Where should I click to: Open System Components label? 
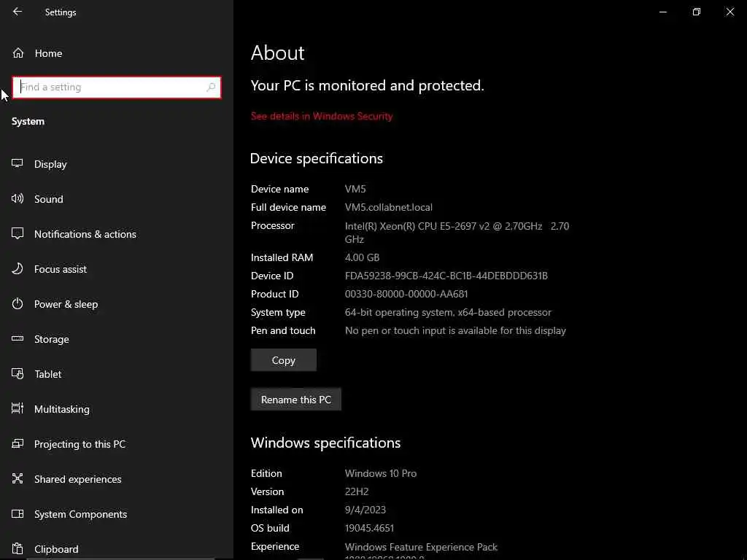pyautogui.click(x=80, y=514)
